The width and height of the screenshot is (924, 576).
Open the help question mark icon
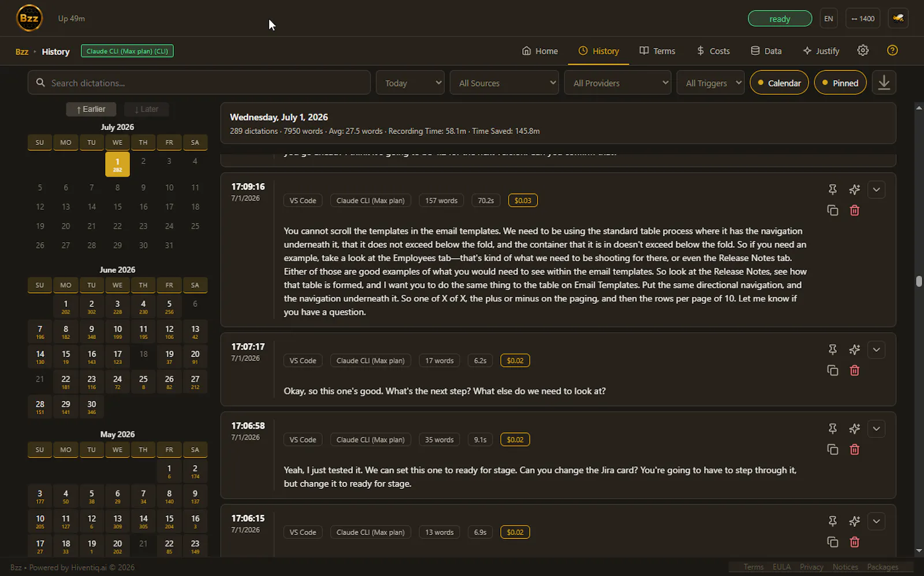(892, 51)
